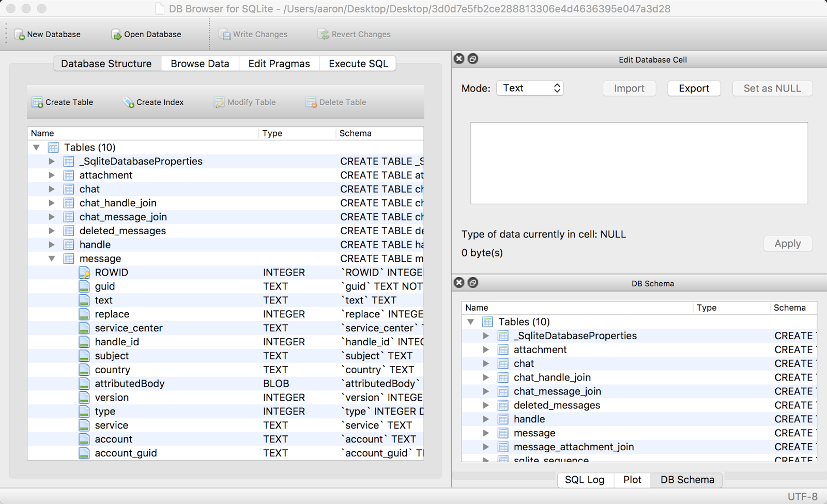Click the attachment table icon in main tree
This screenshot has height=504, width=827.
pos(69,175)
